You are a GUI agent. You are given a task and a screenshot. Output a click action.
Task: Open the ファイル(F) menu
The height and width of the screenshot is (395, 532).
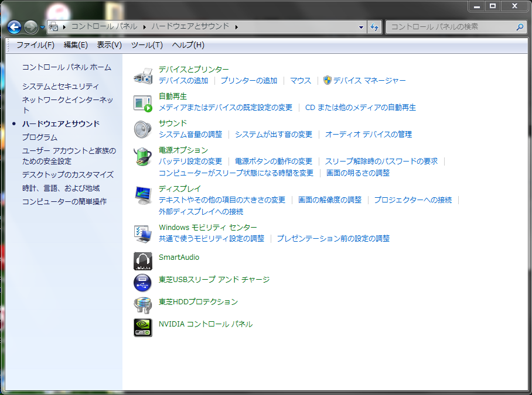click(35, 45)
